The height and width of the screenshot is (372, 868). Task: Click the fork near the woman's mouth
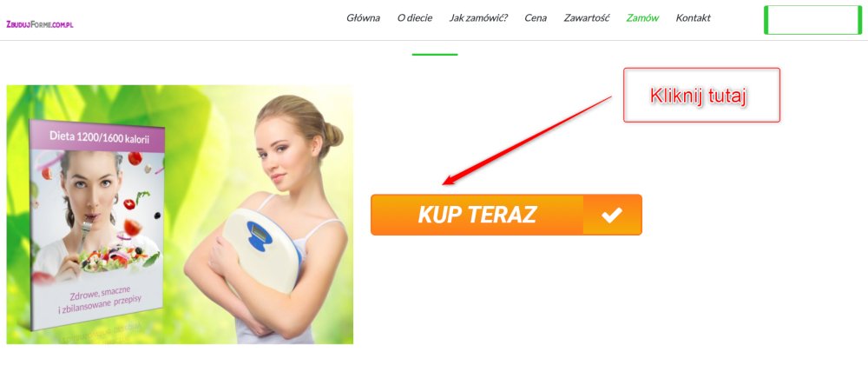(x=85, y=235)
